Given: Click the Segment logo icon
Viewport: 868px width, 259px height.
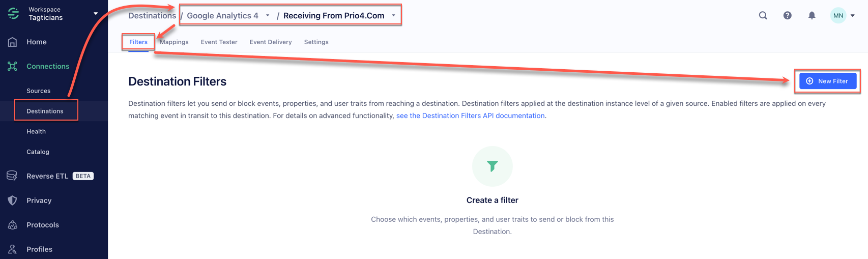Looking at the screenshot, I should 13,13.
